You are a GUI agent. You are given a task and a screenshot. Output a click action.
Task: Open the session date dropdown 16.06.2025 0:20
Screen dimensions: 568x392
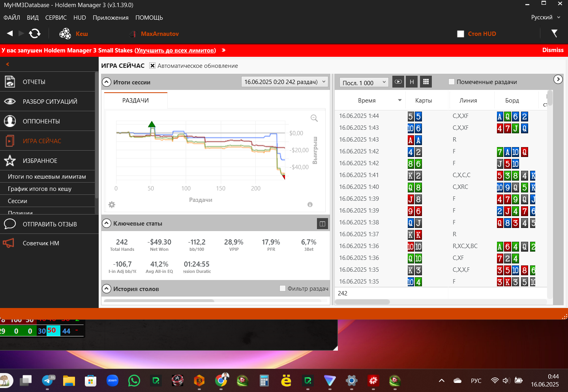click(285, 82)
